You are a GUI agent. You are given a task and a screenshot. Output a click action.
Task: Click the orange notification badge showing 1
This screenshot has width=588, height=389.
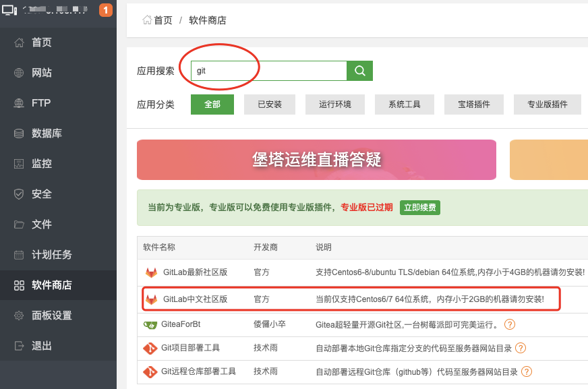106,9
